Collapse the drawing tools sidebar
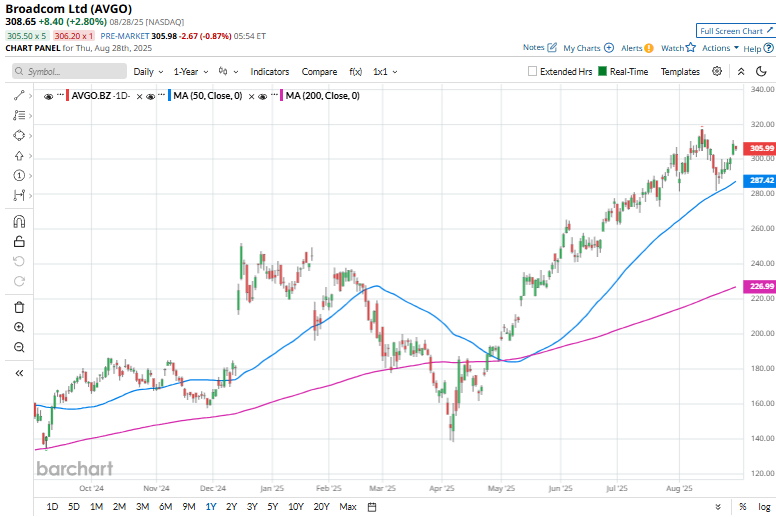The image size is (776, 517). click(19, 373)
